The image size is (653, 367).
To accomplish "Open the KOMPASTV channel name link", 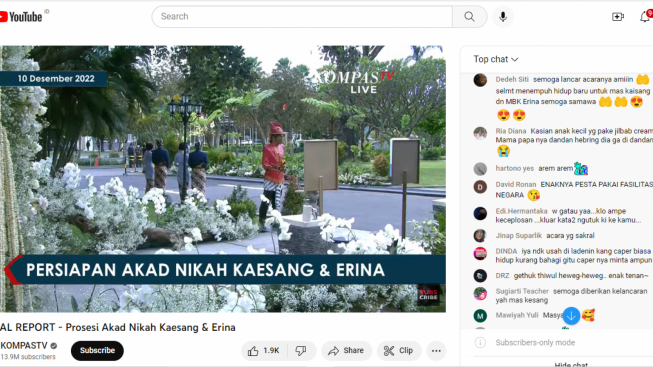I will point(24,346).
